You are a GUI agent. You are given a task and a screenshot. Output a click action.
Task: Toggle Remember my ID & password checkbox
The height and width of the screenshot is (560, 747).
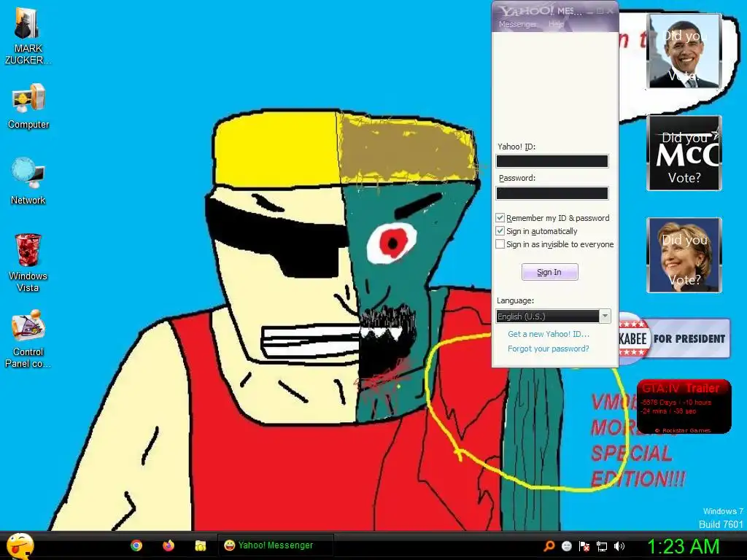[x=500, y=217]
